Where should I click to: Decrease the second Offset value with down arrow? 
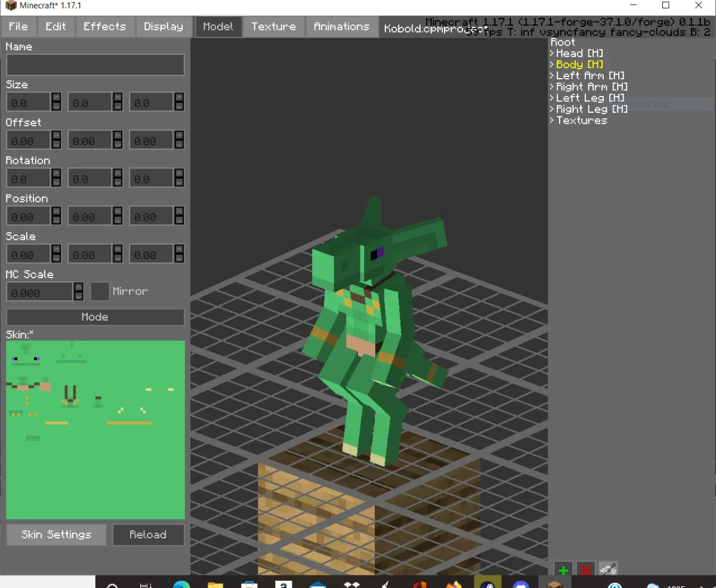[x=118, y=144]
